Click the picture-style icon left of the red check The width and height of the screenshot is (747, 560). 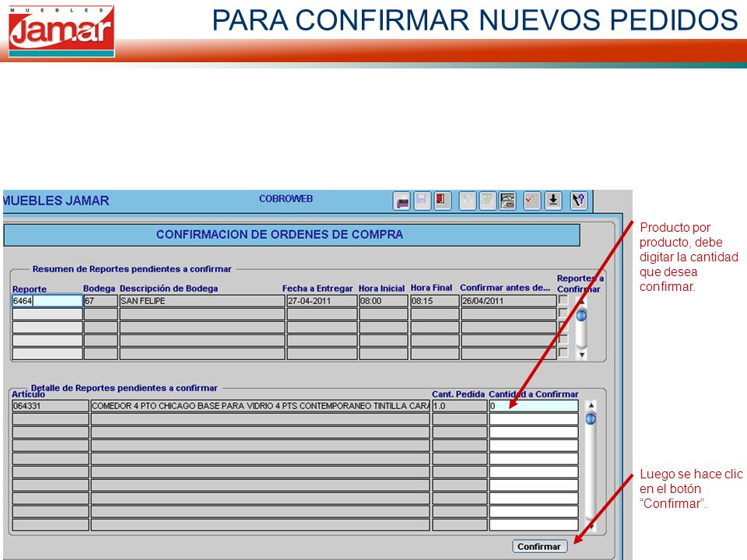pyautogui.click(x=507, y=201)
